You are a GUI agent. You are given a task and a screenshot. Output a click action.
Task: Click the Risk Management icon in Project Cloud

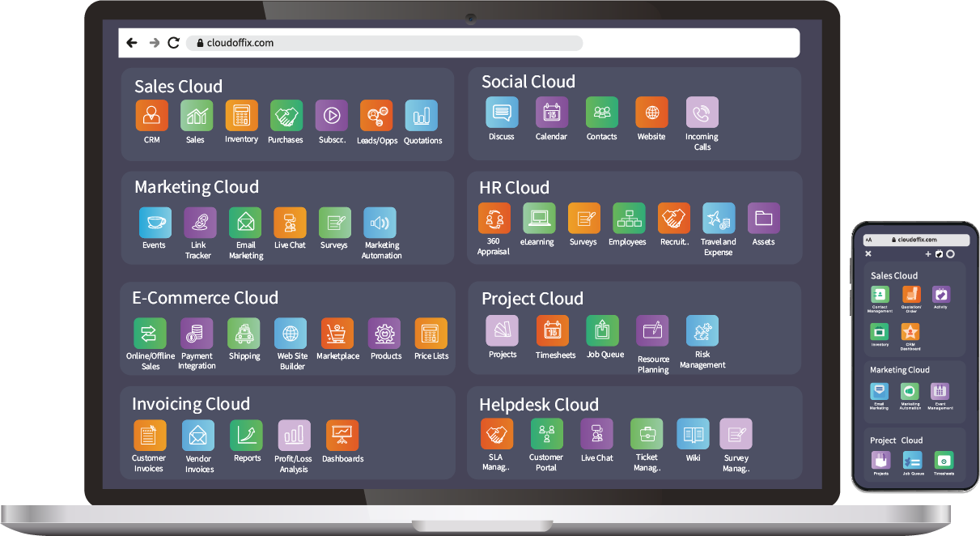pyautogui.click(x=702, y=330)
